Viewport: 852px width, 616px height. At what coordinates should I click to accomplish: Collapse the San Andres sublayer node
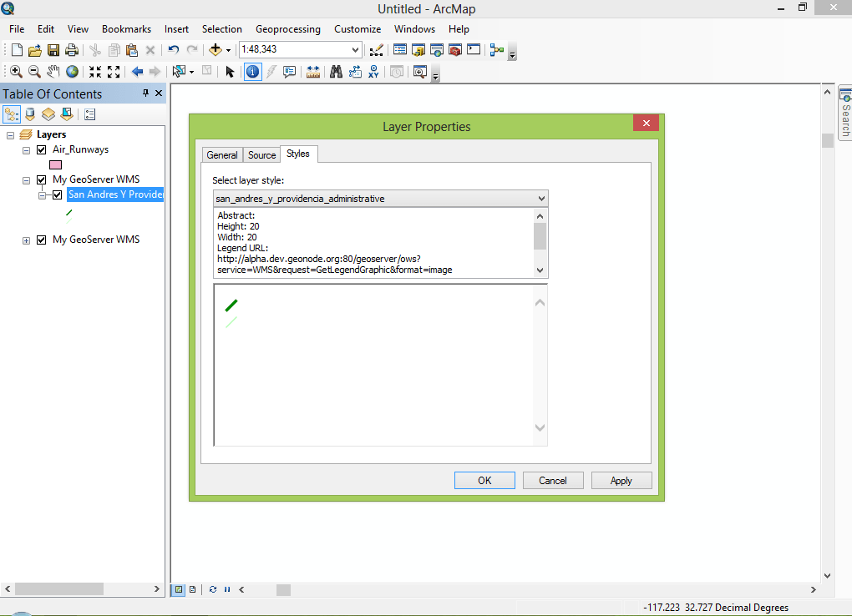point(42,195)
